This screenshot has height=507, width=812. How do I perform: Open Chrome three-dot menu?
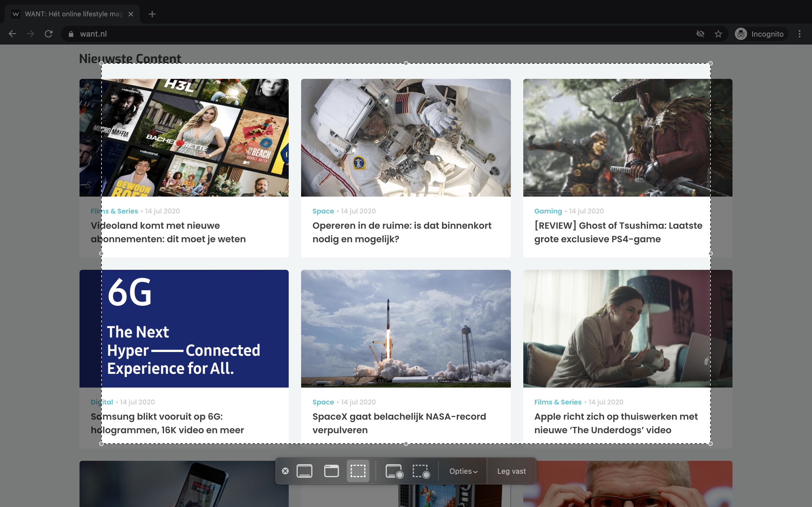[x=799, y=34]
